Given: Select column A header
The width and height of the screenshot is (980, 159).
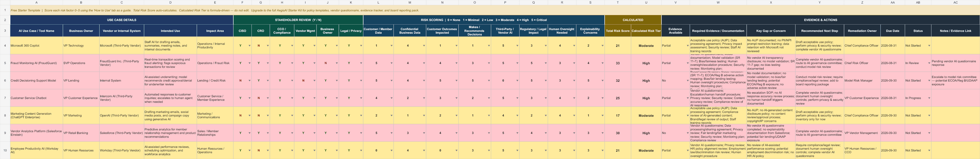Looking at the screenshot, I should point(36,2).
